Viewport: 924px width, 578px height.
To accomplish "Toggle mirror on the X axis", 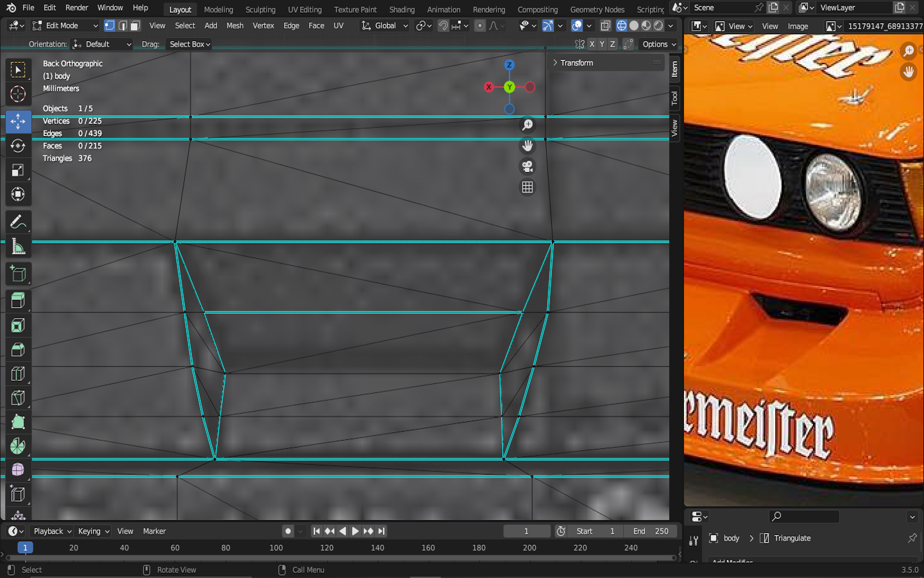I will (592, 44).
